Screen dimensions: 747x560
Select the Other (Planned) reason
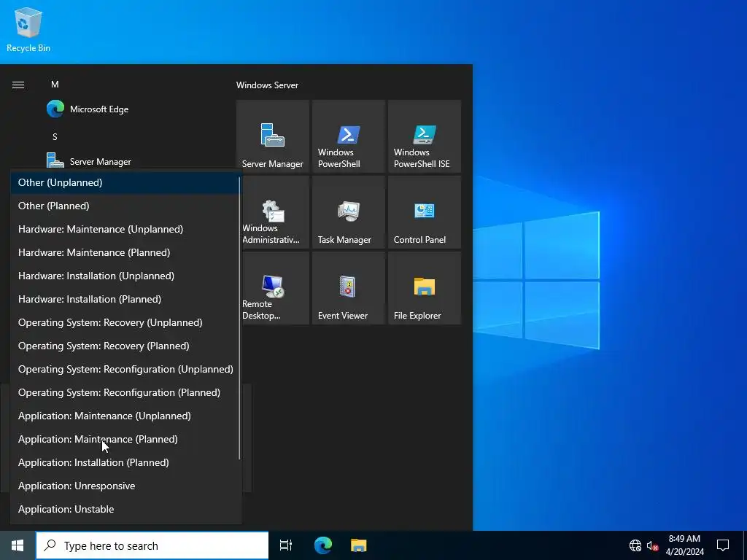point(125,206)
